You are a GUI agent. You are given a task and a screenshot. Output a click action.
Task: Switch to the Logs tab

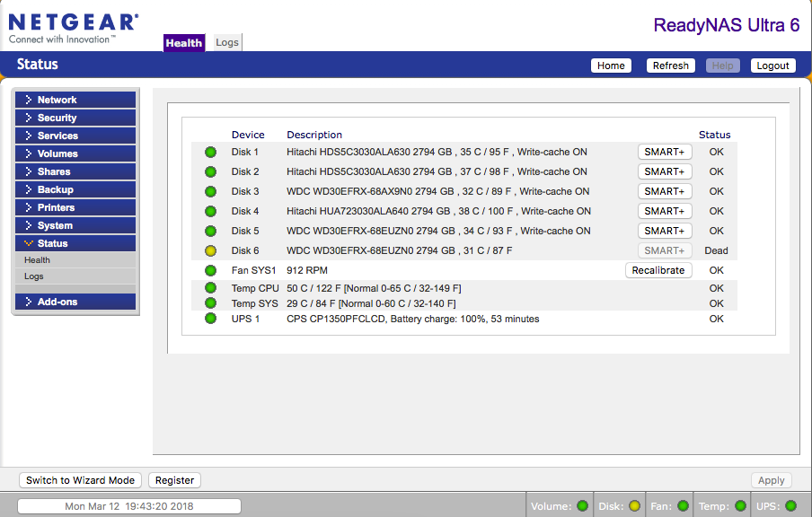click(x=227, y=42)
